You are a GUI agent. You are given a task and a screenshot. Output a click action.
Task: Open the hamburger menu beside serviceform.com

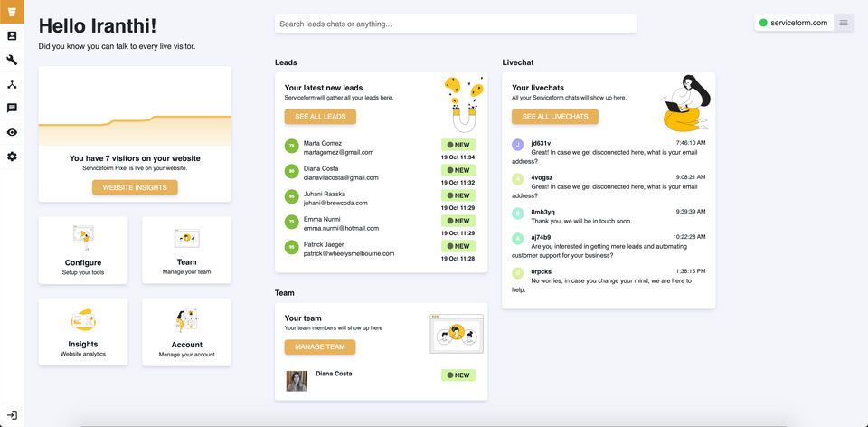tap(844, 23)
